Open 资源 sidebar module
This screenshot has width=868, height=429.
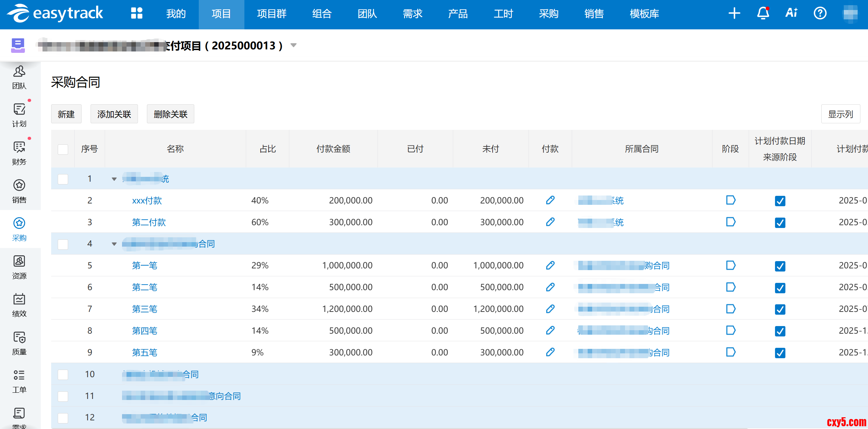tap(19, 267)
